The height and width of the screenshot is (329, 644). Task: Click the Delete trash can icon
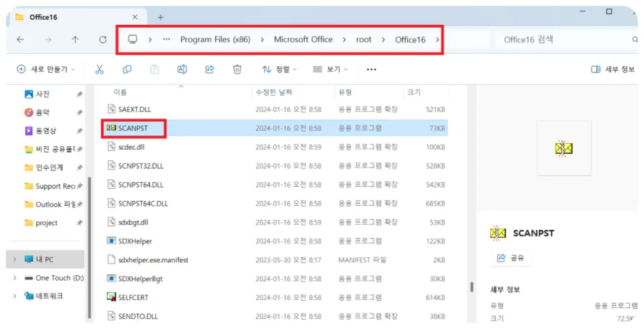(x=237, y=70)
